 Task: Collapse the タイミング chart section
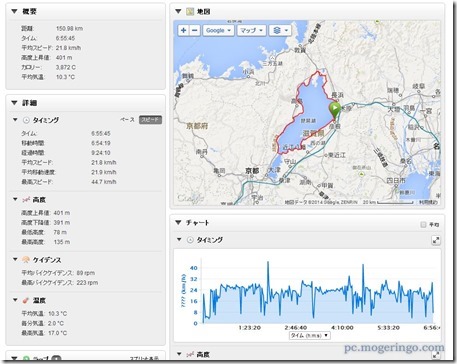coord(179,239)
